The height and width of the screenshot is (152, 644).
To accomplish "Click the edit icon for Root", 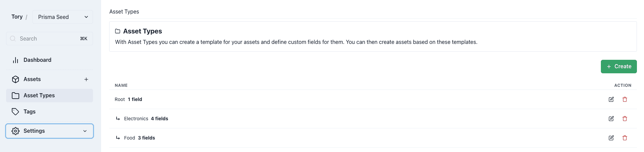I will 611,99.
